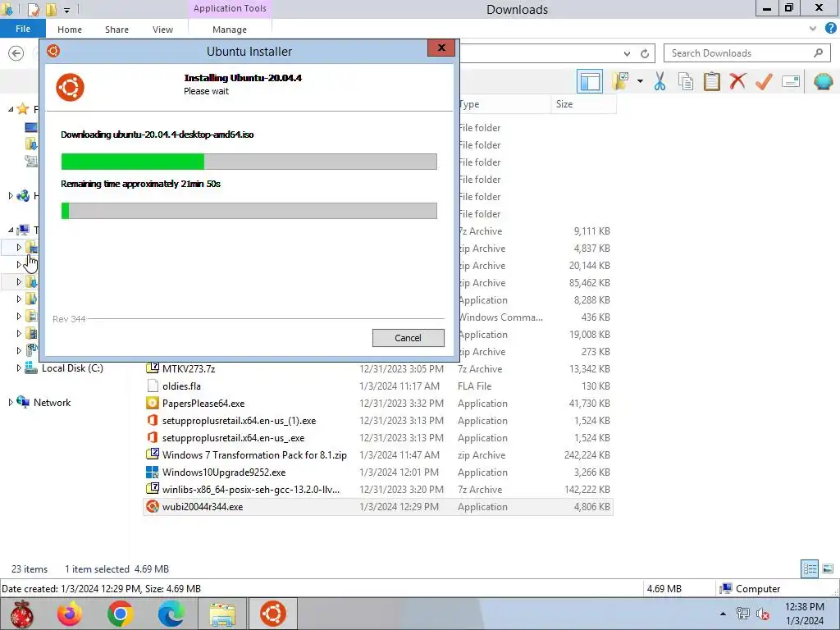Click the wubi20044r344.exe Ubuntu icon

tap(153, 506)
